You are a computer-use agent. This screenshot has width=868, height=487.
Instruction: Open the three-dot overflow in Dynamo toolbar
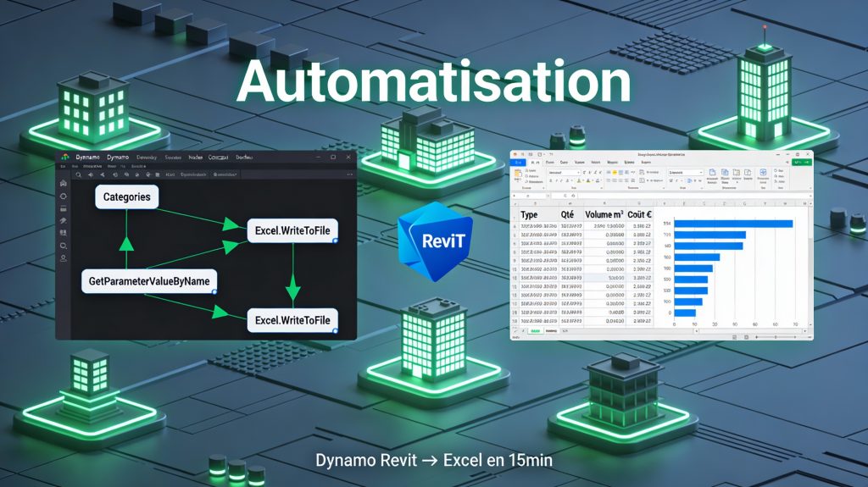click(x=349, y=174)
